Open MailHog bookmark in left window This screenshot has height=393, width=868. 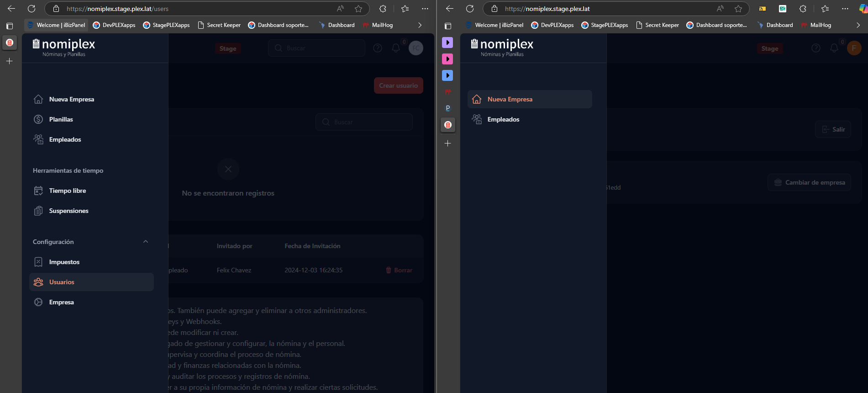click(x=378, y=25)
